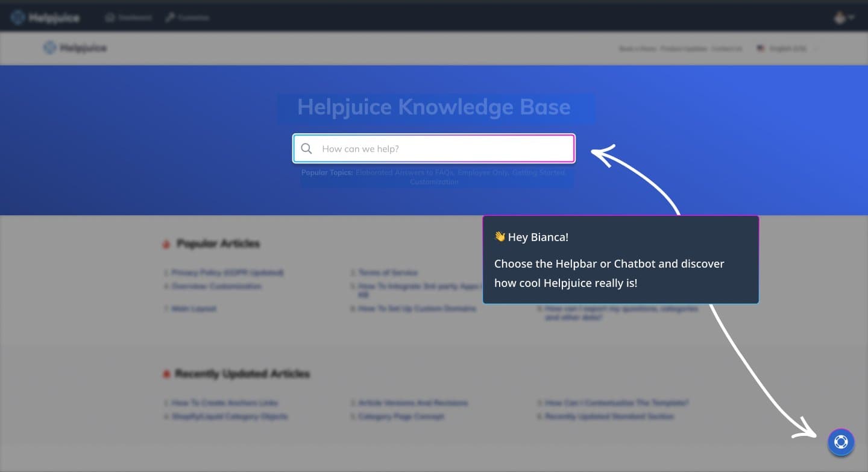The image size is (868, 472).
Task: Select the 'Elaborated Answers to FAQs' popular topic
Action: coord(404,172)
